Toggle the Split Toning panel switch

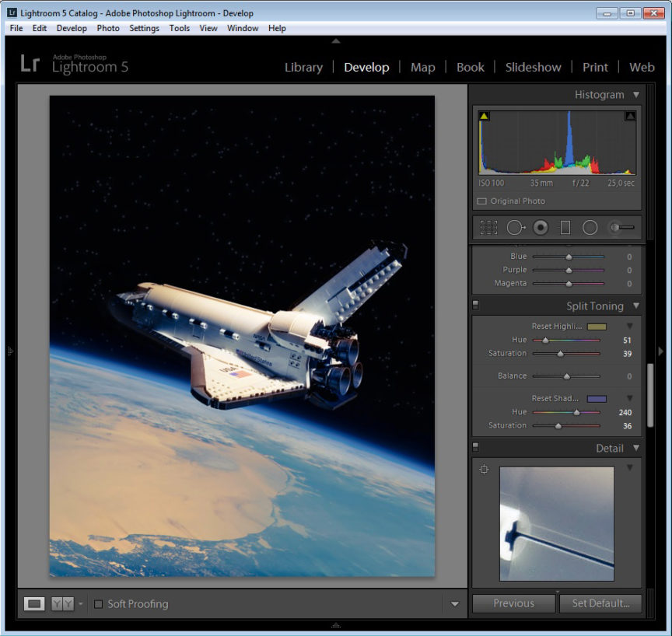476,306
